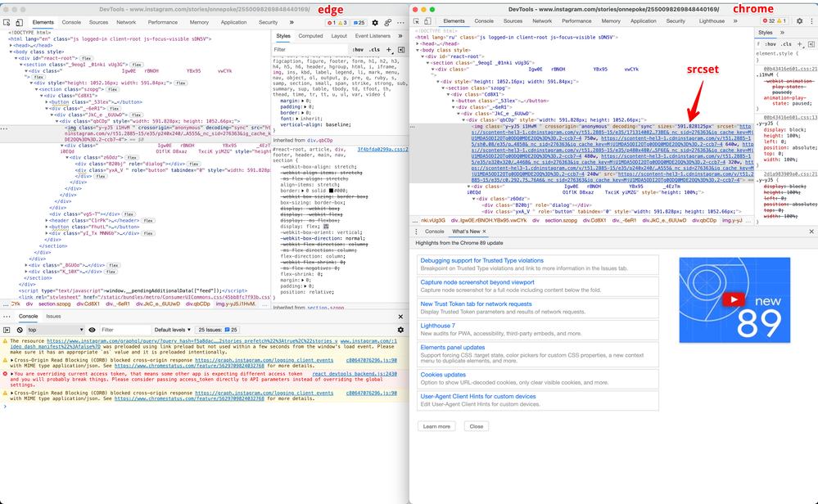
Task: Switch to Lighthouse tab in Chrome DevTools
Action: point(712,21)
